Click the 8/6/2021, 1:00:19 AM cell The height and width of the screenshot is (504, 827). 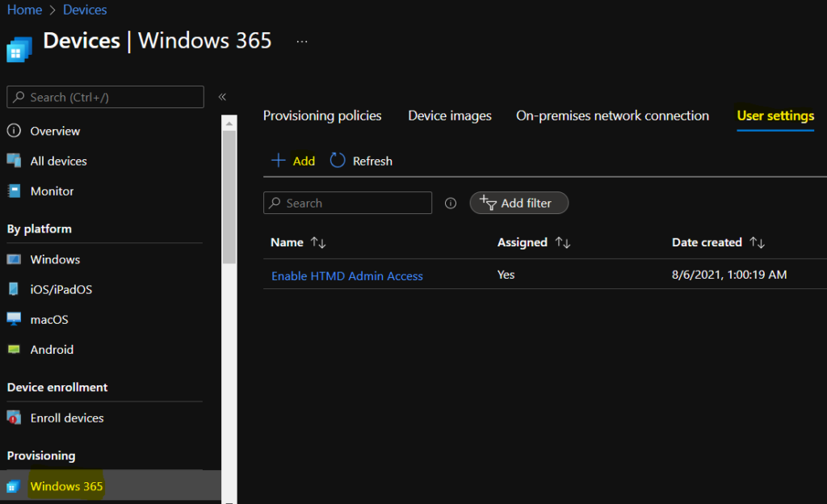(729, 275)
